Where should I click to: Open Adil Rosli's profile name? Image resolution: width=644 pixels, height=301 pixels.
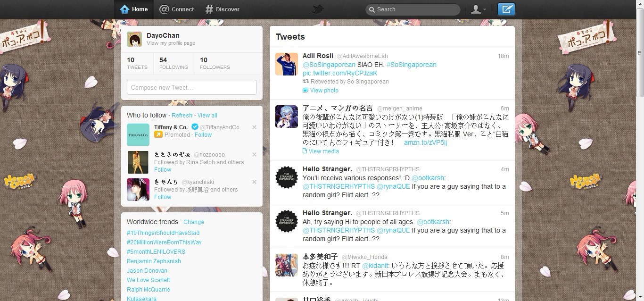318,56
